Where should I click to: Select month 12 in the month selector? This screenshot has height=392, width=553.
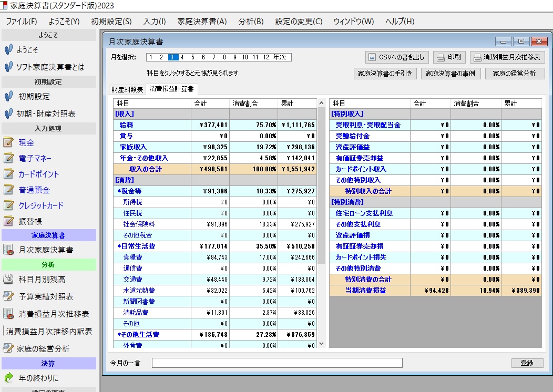[266, 57]
